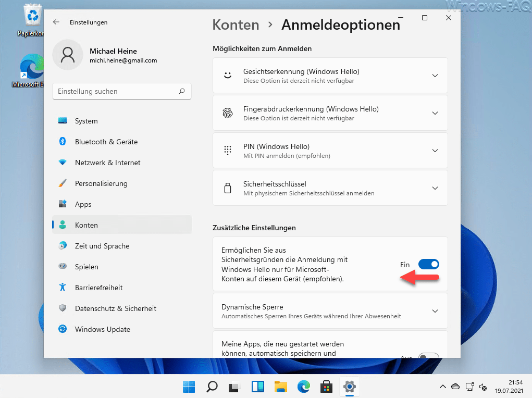This screenshot has height=398, width=532.
Task: Open the Papierkorb desktop icon
Action: pyautogui.click(x=31, y=20)
